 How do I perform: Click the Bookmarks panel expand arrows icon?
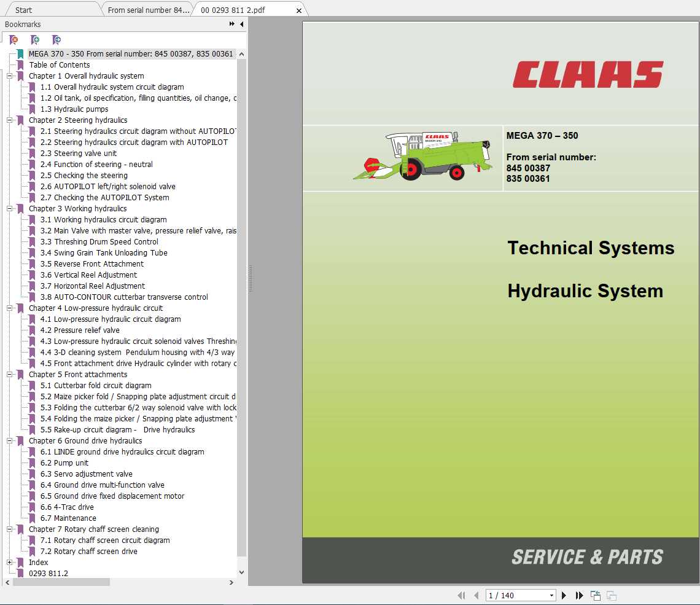231,23
